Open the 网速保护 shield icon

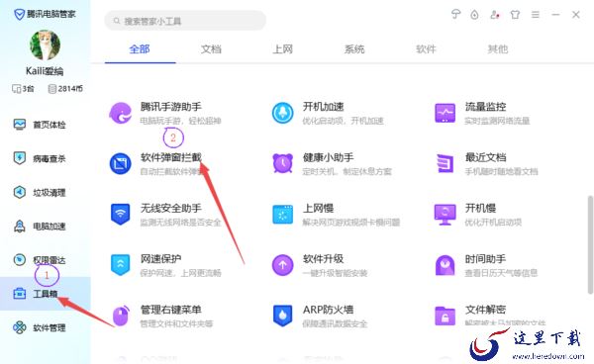click(x=121, y=265)
